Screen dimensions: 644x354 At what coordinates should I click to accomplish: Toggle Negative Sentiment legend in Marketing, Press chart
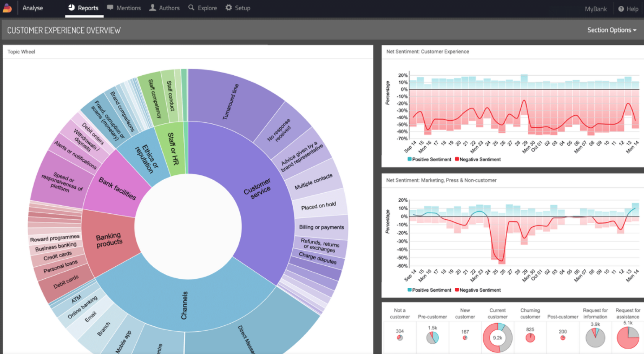478,290
